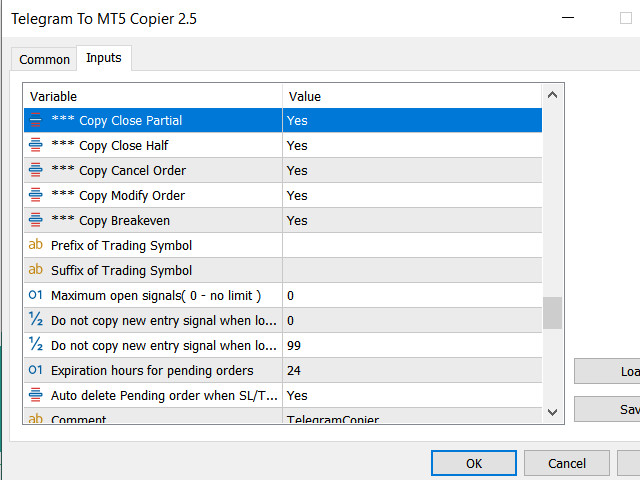Select the '*** Copy Modify Order' row label
640x480 pixels.
pyautogui.click(x=118, y=195)
